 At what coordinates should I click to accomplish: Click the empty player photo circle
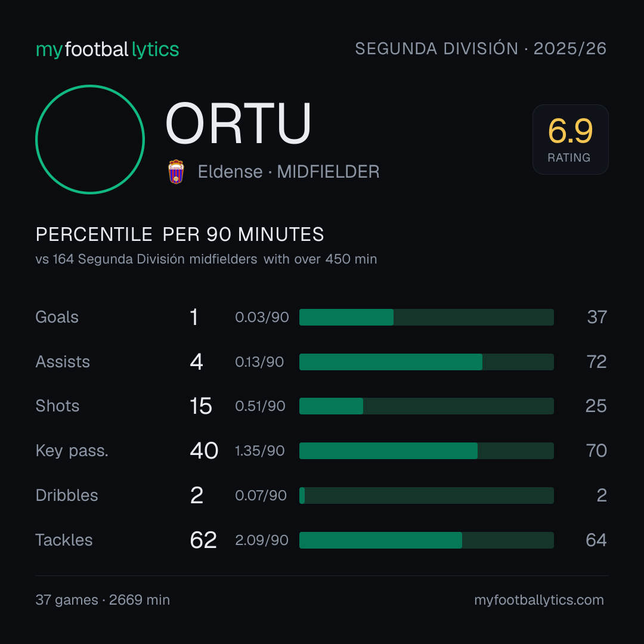[x=90, y=140]
